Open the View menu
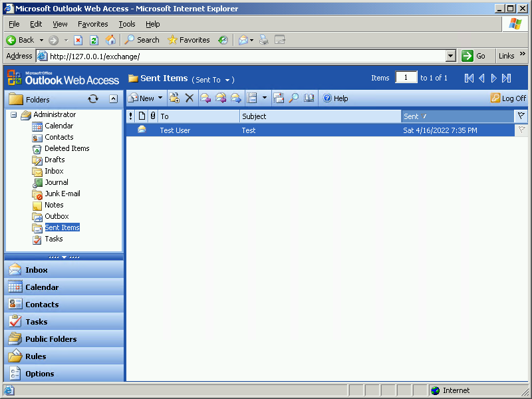The width and height of the screenshot is (532, 399). tap(60, 24)
